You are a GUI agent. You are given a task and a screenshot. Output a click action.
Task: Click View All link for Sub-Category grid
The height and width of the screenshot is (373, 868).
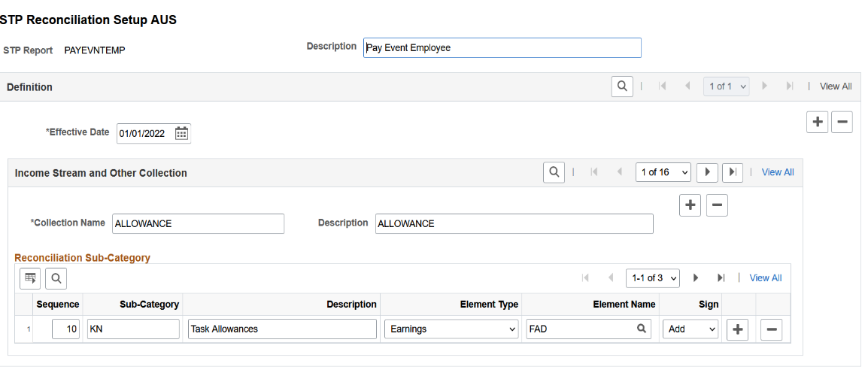pos(766,278)
